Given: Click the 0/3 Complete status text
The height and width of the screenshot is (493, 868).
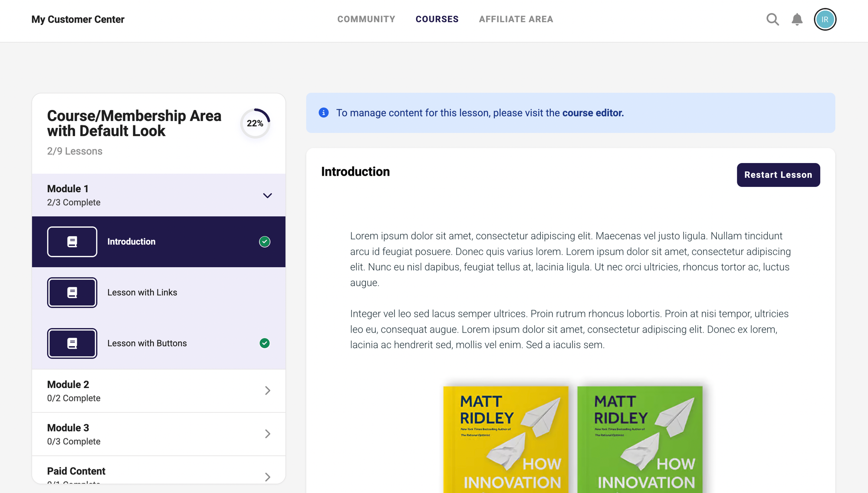Looking at the screenshot, I should 74,441.
